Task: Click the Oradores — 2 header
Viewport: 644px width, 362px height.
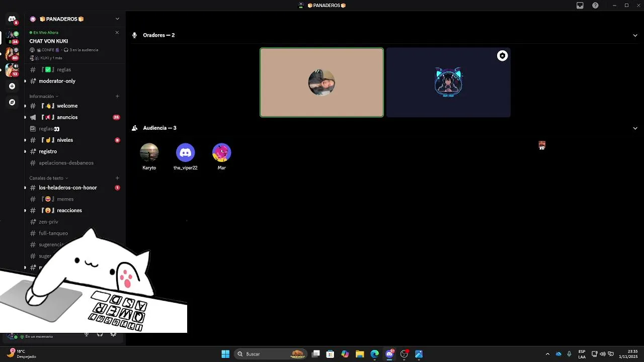Action: point(158,35)
